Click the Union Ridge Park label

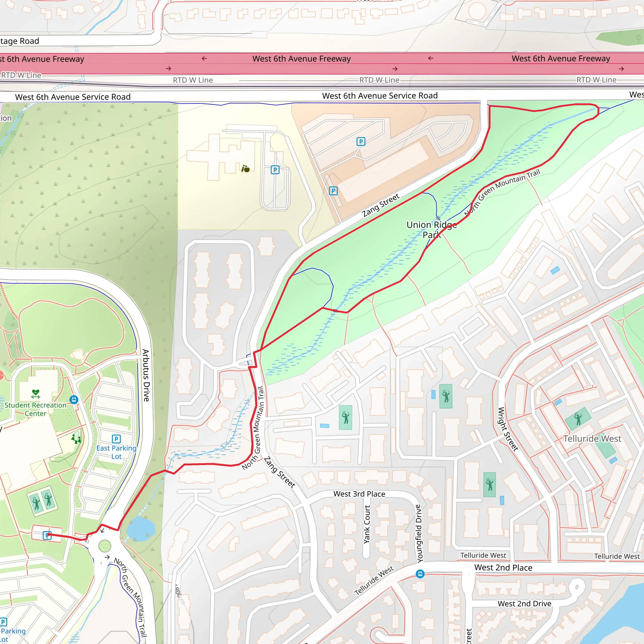pyautogui.click(x=432, y=230)
